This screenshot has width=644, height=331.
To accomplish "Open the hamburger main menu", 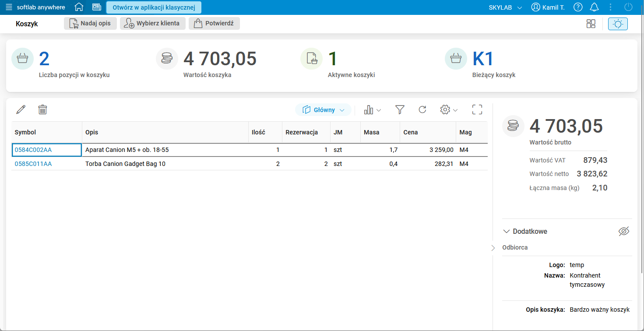I will (9, 7).
